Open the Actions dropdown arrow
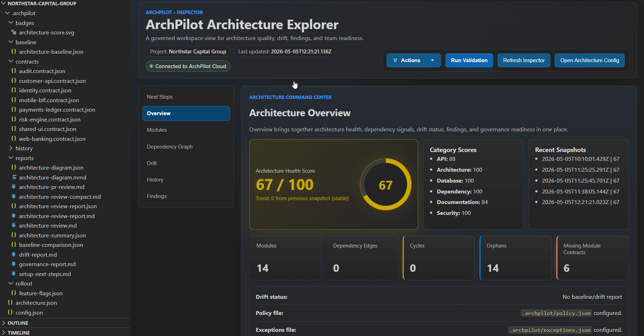This screenshot has width=644, height=336. (x=432, y=60)
